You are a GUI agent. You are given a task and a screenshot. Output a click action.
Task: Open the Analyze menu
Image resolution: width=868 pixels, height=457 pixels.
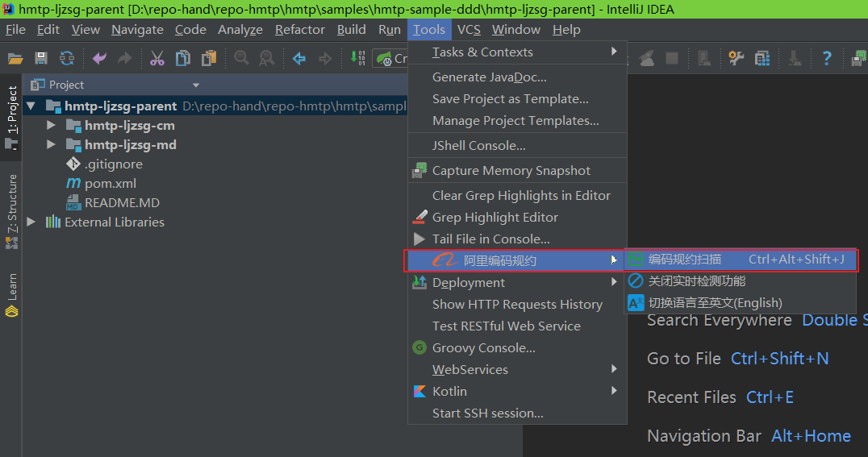(240, 30)
